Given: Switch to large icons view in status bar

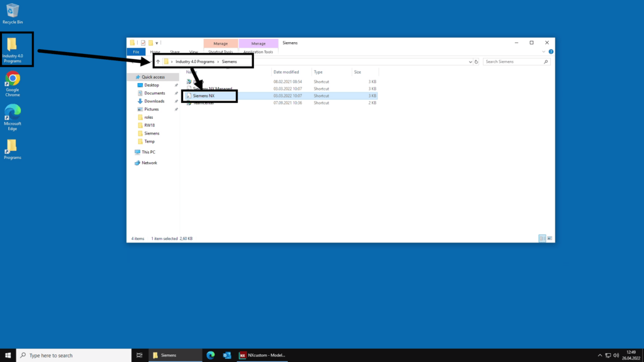Looking at the screenshot, I should 550,239.
